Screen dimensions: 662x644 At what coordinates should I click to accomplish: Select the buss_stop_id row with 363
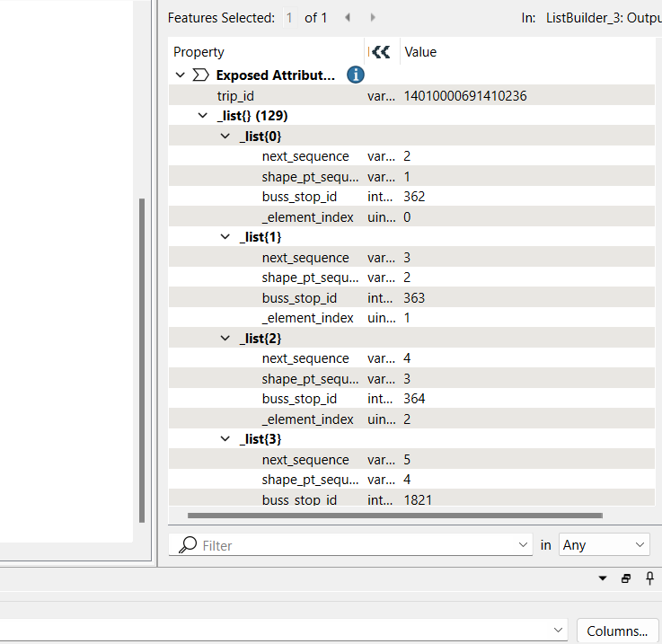point(411,297)
